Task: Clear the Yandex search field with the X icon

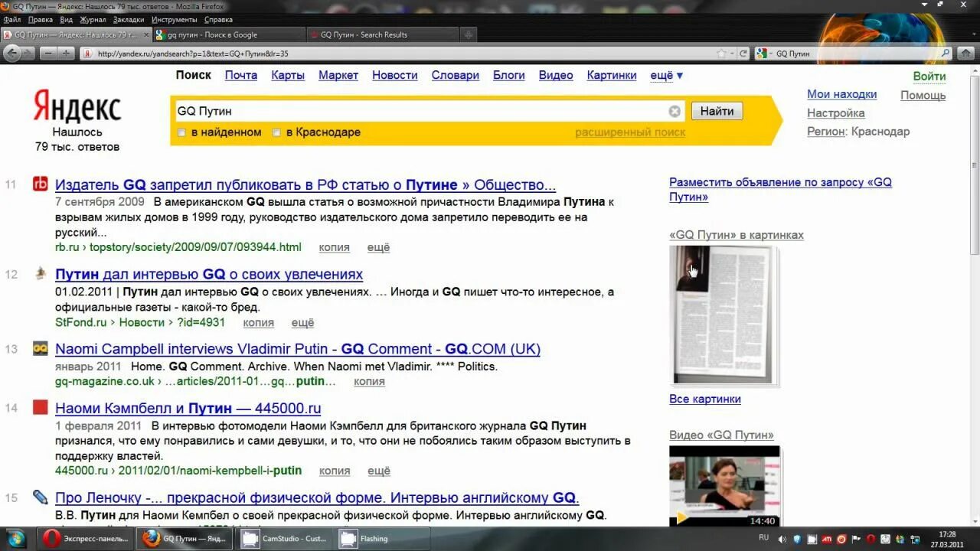Action: coord(675,111)
